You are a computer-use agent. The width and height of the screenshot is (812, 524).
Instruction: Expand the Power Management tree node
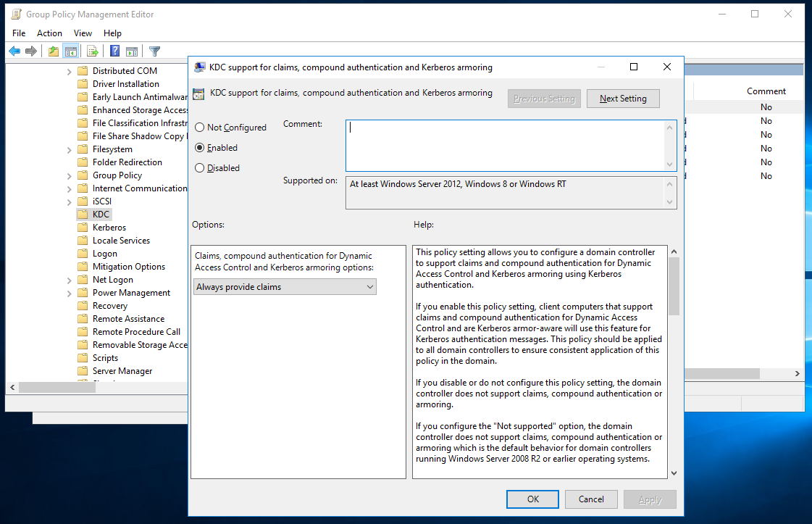click(70, 294)
